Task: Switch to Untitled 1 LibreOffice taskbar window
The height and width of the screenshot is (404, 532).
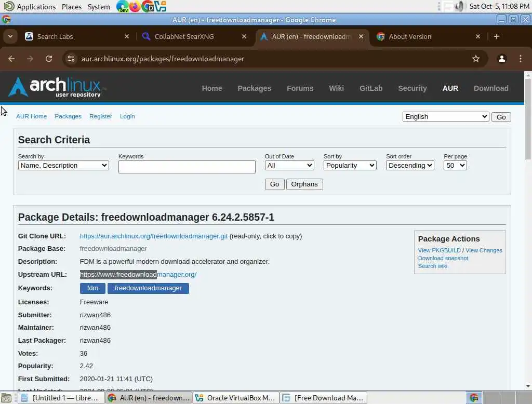Action: [61, 398]
